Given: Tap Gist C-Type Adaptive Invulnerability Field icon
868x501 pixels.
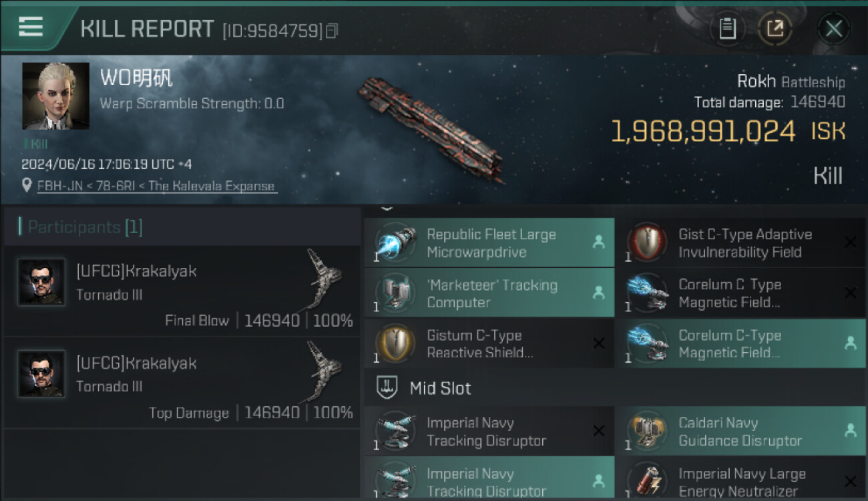Looking at the screenshot, I should click(647, 243).
